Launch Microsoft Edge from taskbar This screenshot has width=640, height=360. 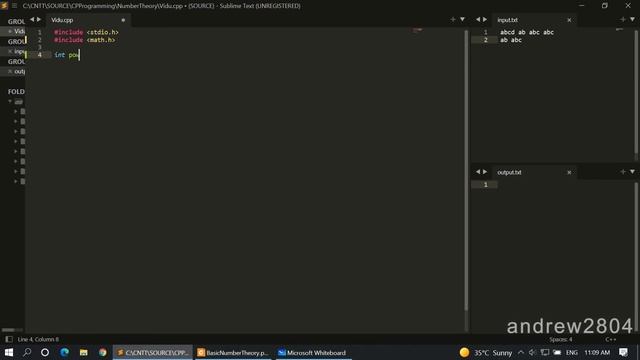[x=64, y=352]
